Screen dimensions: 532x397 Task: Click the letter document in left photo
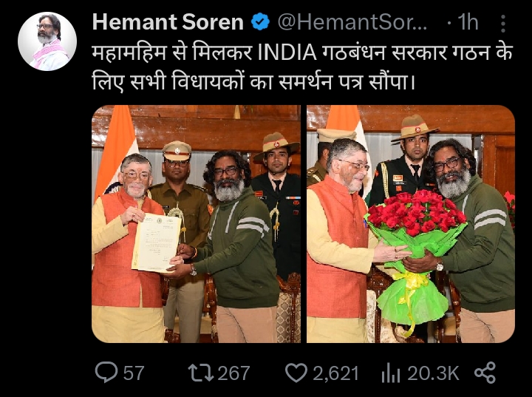coord(157,242)
